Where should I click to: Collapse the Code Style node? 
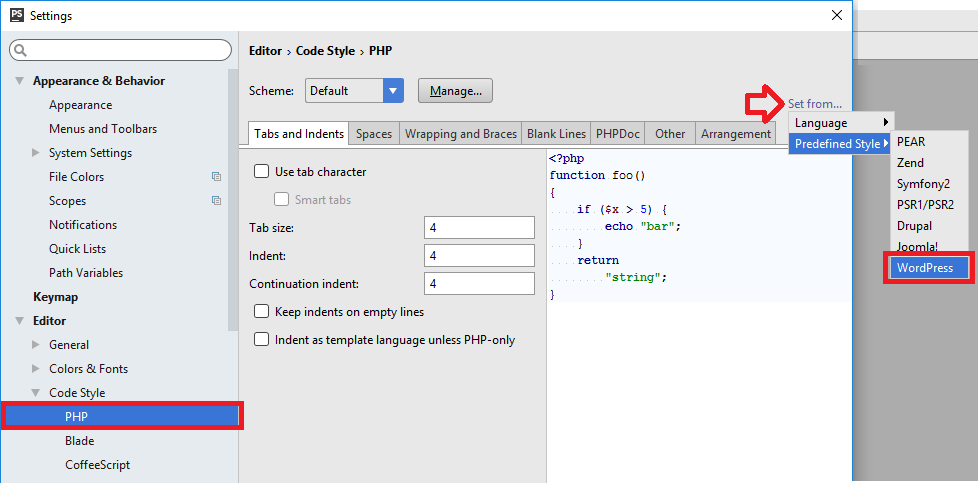click(x=36, y=393)
